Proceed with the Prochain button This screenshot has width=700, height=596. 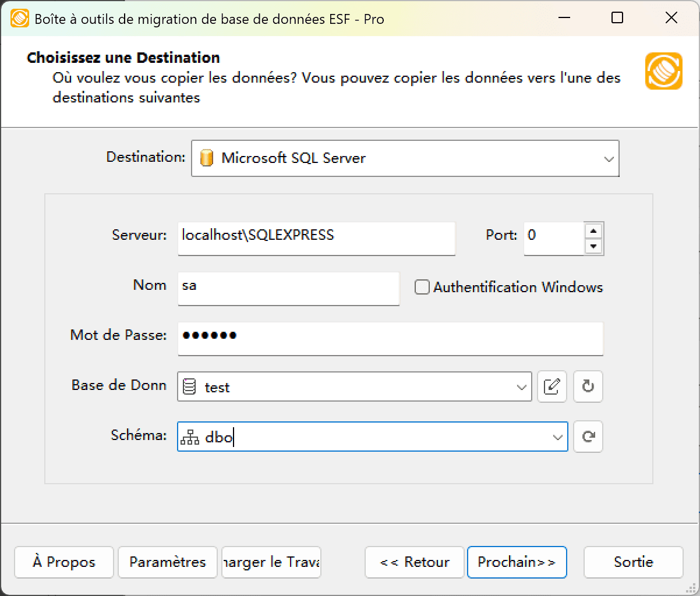coord(517,562)
